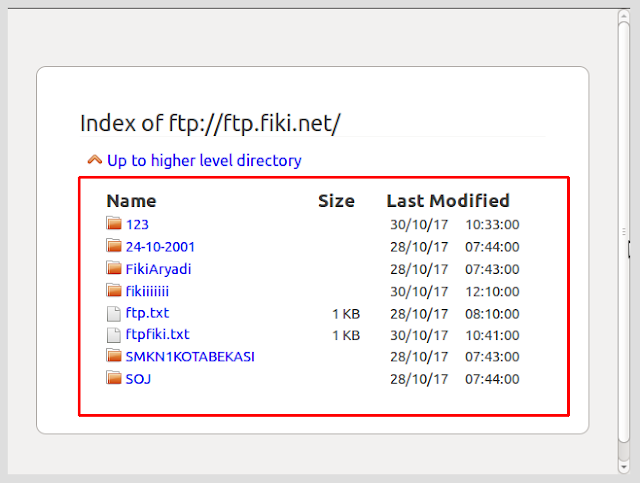The width and height of the screenshot is (640, 483).
Task: Click the ftpfiki.txt document icon
Action: tap(114, 335)
